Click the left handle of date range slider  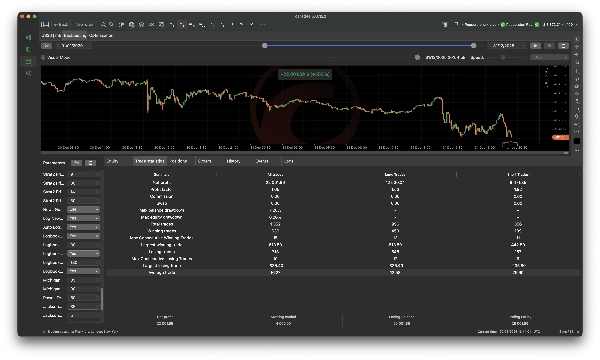tap(264, 46)
